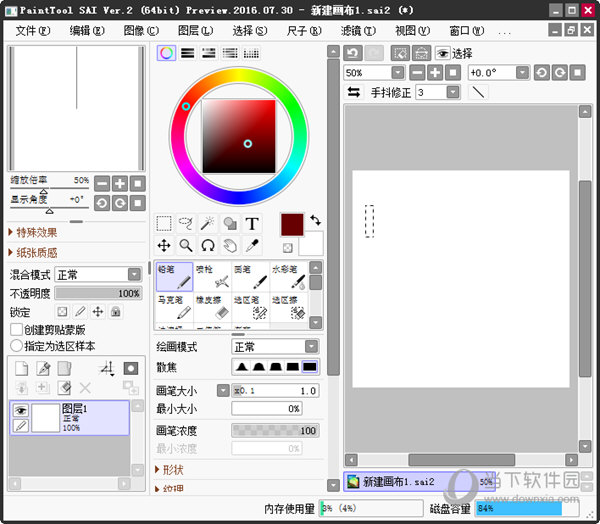Screen dimensions: 600x524
Task: Select the rectangular selection tool
Action: pos(164,223)
